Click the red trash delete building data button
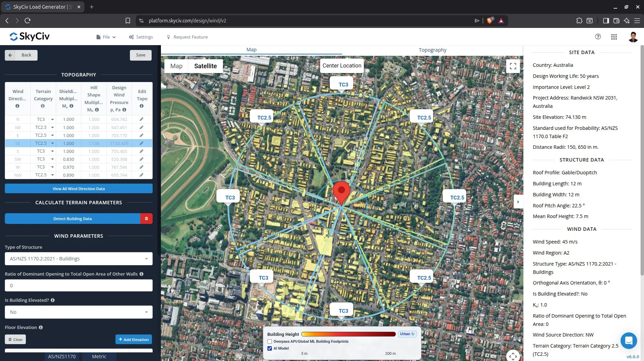The width and height of the screenshot is (644, 361). tap(146, 218)
